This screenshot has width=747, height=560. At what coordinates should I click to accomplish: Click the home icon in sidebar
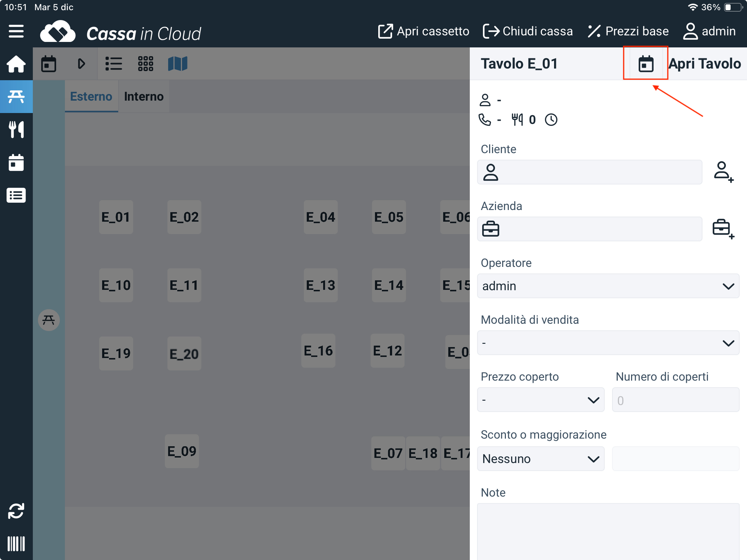(16, 64)
